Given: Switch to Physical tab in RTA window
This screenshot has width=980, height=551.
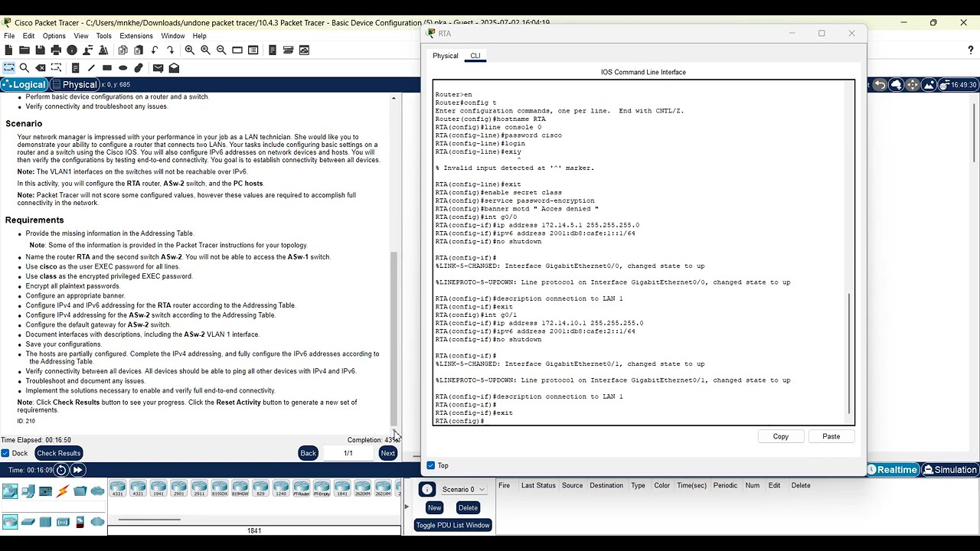Looking at the screenshot, I should (445, 56).
